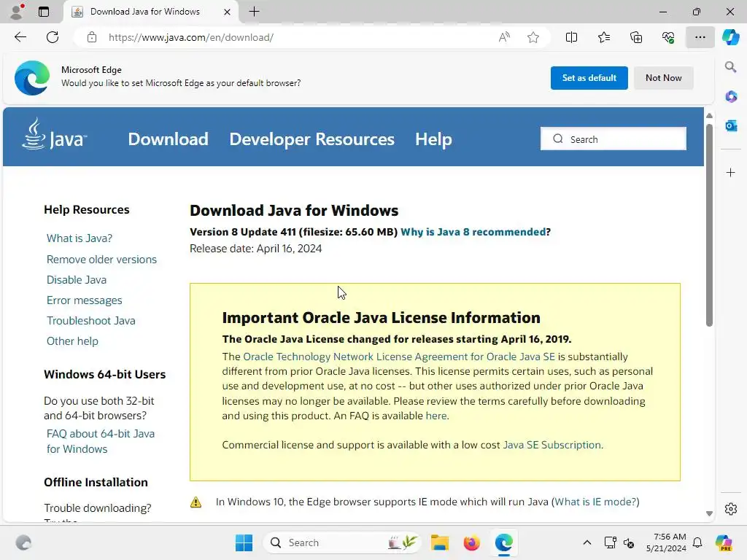The width and height of the screenshot is (747, 560).
Task: Close the Download Java for Windows tab
Action: tap(228, 12)
